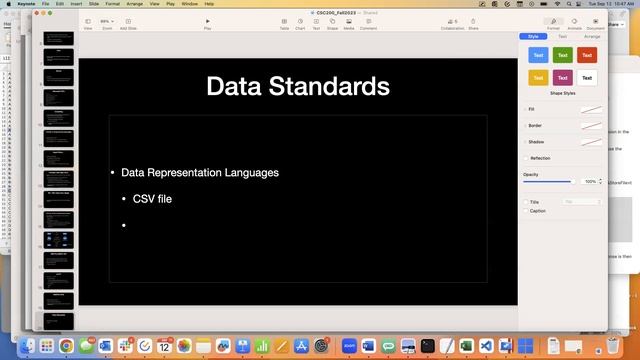Enable the Reflection checkbox
The width and height of the screenshot is (640, 360).
526,158
